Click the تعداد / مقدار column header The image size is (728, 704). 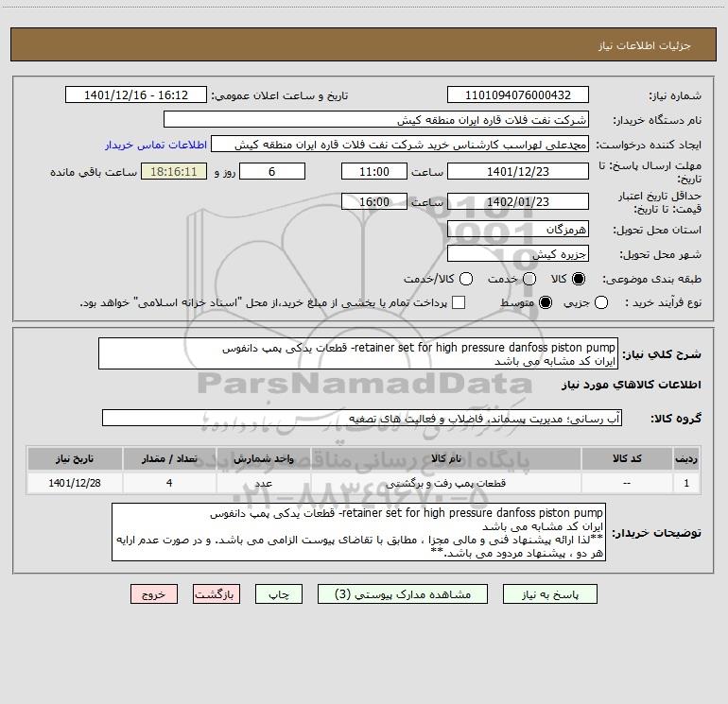[169, 458]
